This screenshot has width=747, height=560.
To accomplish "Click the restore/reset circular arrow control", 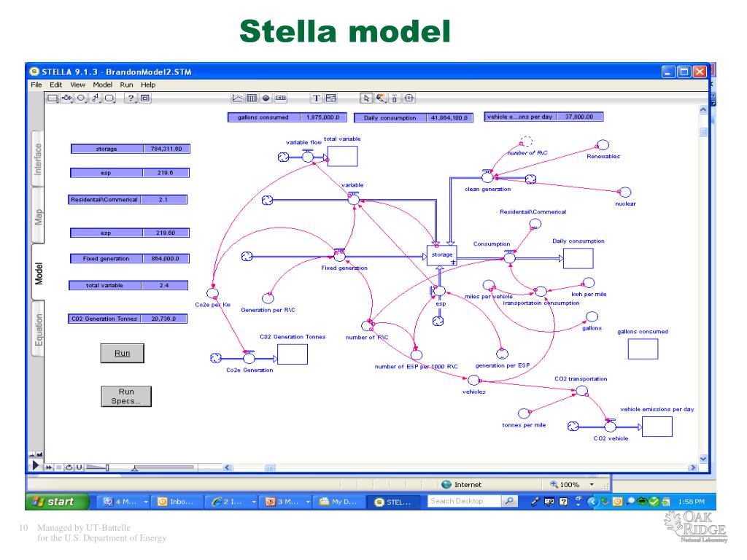I will (x=69, y=467).
